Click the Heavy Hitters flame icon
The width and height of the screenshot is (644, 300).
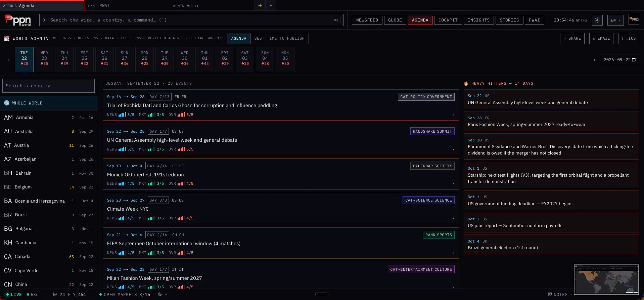[466, 83]
